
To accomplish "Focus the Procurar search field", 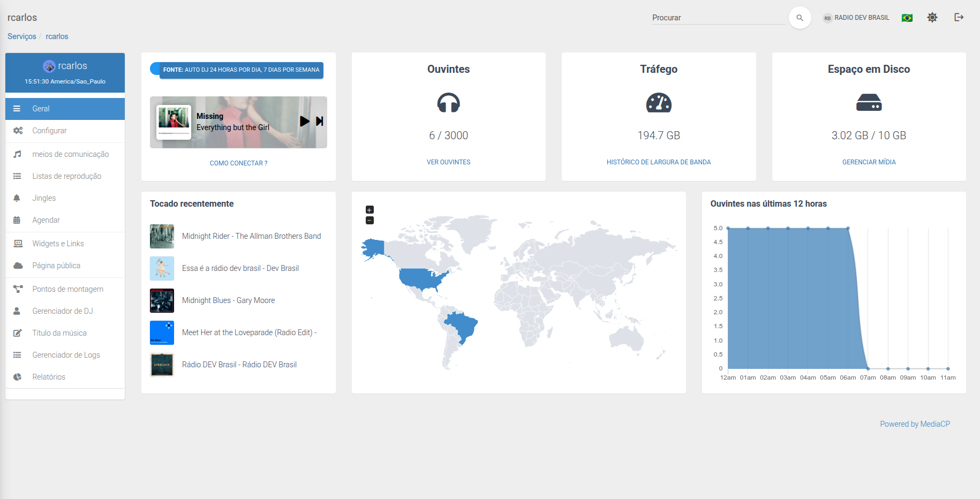I will tap(718, 18).
